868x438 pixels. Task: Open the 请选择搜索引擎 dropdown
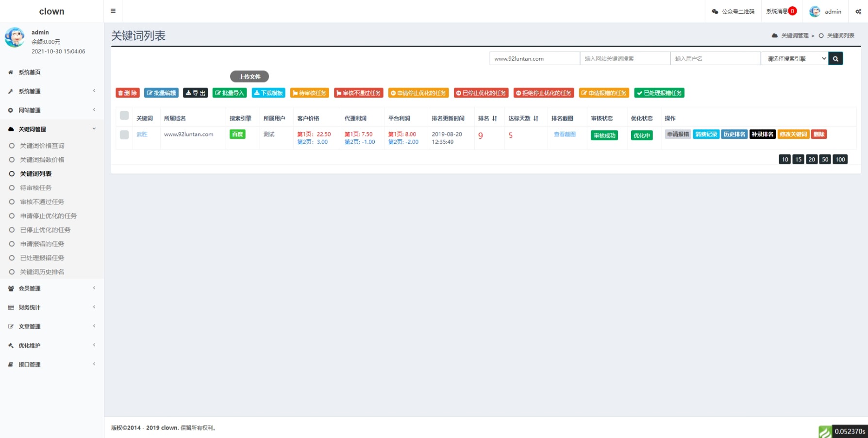[x=795, y=59]
